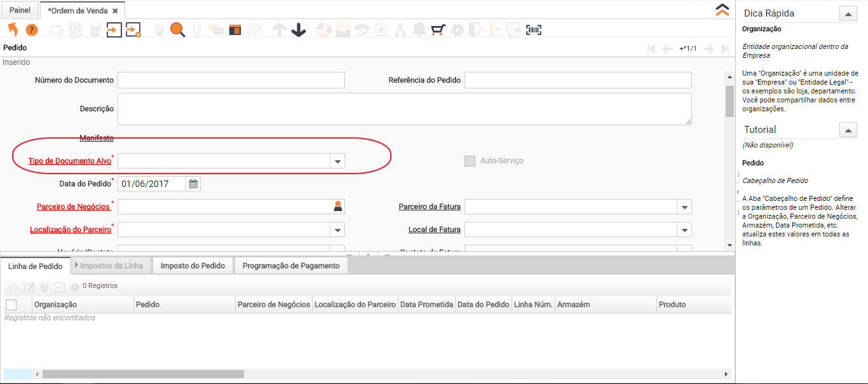This screenshot has width=868, height=384.
Task: Open the Imposto do Pedido tab
Action: (x=193, y=265)
